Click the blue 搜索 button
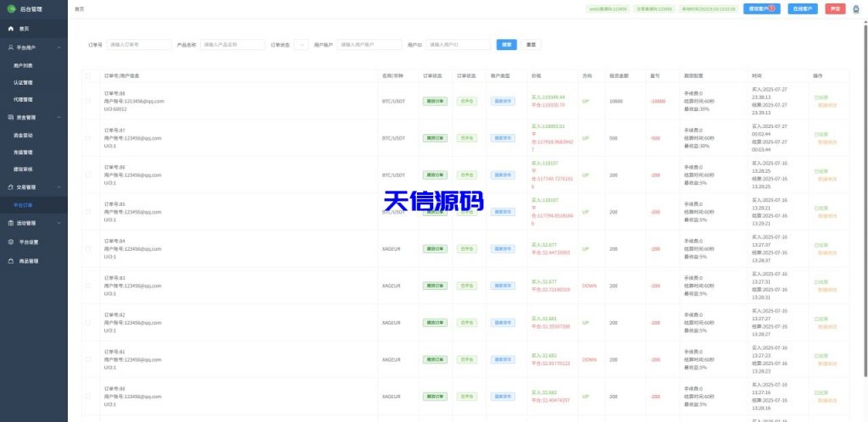Viewport: 868px width, 422px height. click(506, 44)
